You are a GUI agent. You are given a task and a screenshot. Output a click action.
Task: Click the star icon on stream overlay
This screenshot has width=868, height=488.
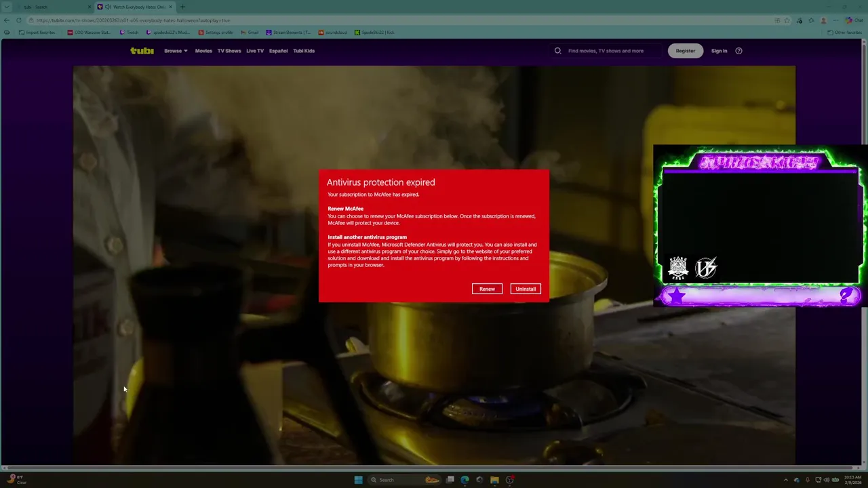click(x=676, y=296)
